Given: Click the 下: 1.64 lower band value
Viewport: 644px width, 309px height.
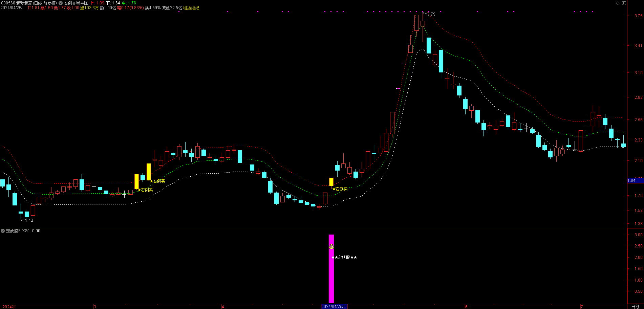Looking at the screenshot, I should tap(113, 3).
